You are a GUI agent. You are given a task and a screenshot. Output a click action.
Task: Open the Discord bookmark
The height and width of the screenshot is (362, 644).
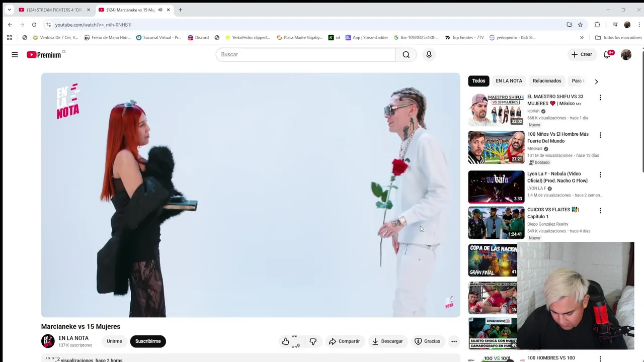198,38
